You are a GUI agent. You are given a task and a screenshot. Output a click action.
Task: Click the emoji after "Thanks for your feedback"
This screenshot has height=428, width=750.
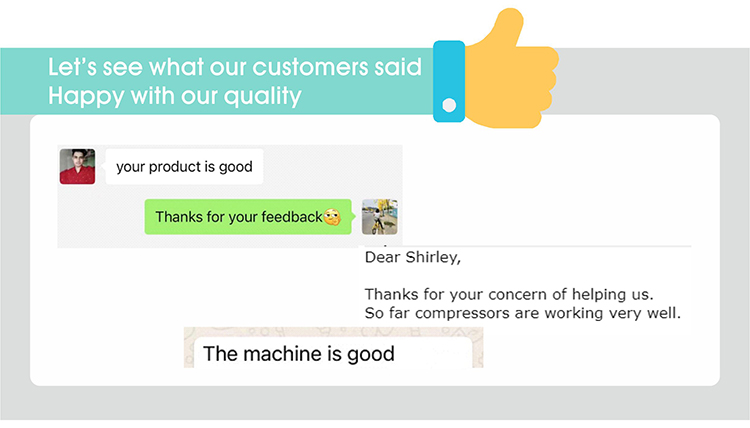[333, 217]
